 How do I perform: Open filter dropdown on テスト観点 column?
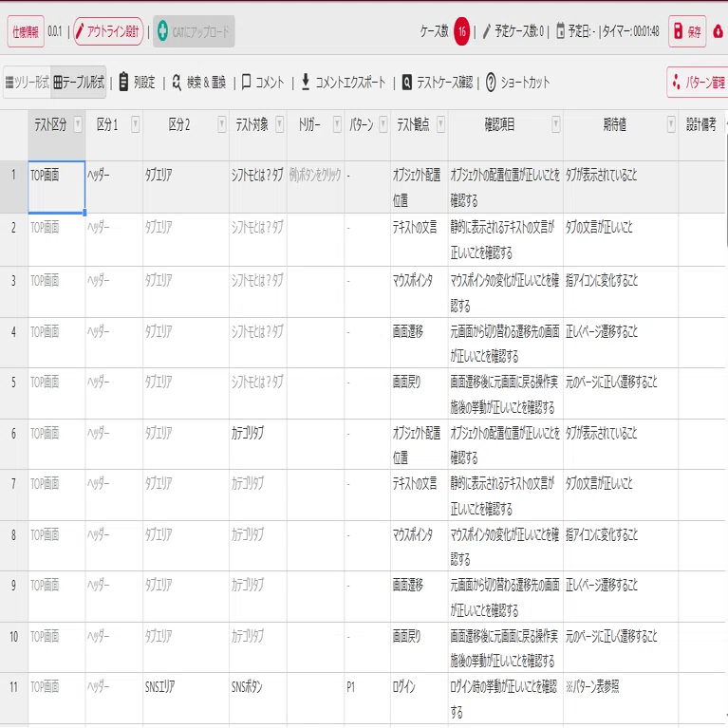pyautogui.click(x=440, y=124)
